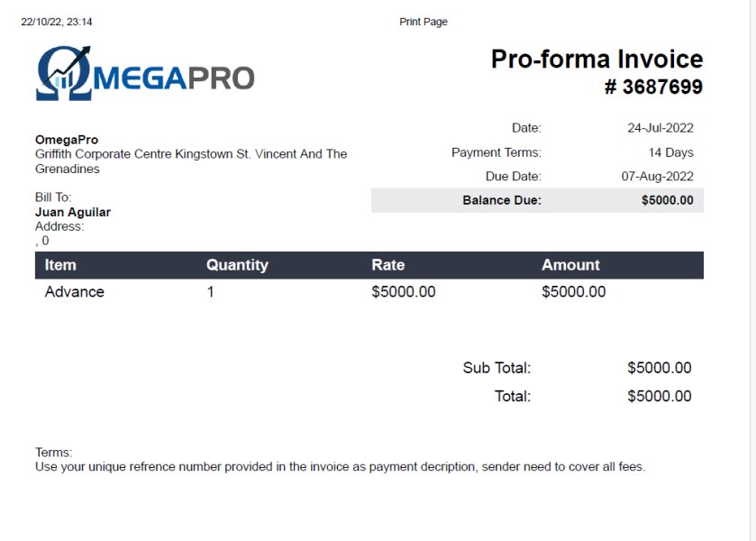Click the bold OmegaPro company name

67,140
